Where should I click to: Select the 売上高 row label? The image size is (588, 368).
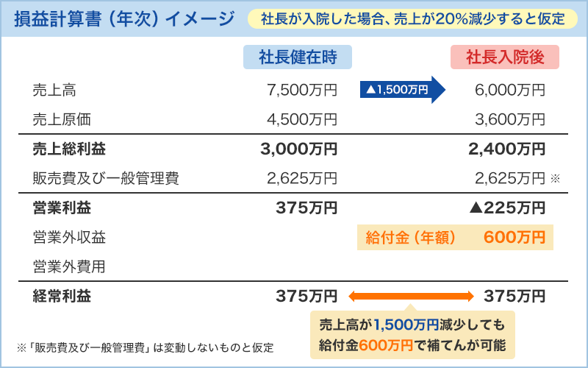tap(55, 90)
